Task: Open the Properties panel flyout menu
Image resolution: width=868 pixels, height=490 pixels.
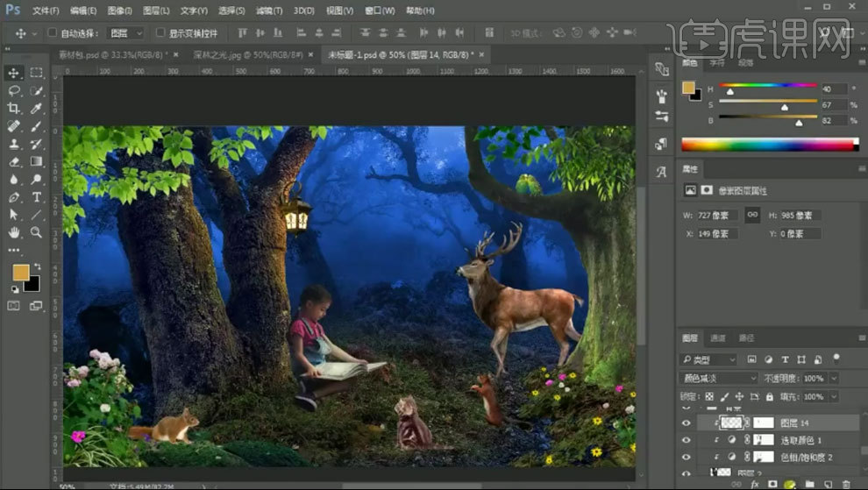Action: point(862,168)
